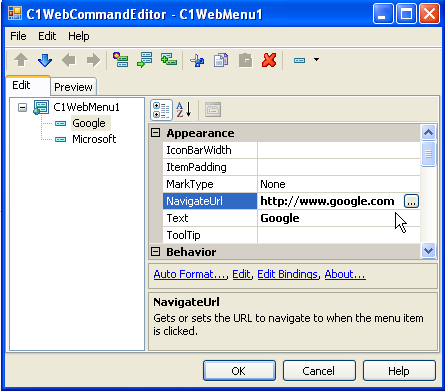The image size is (445, 391).
Task: Click the About... link
Action: (x=345, y=274)
